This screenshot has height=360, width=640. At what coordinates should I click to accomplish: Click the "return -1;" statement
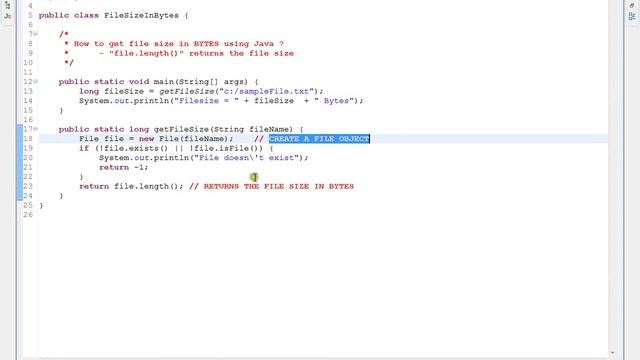124,167
